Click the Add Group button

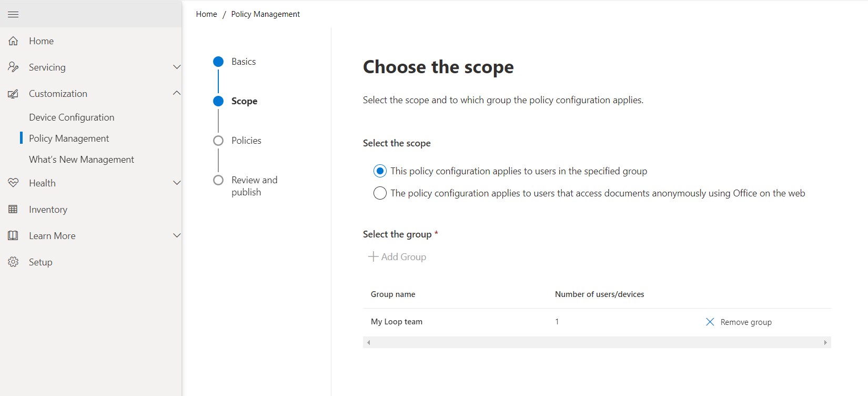click(x=397, y=256)
